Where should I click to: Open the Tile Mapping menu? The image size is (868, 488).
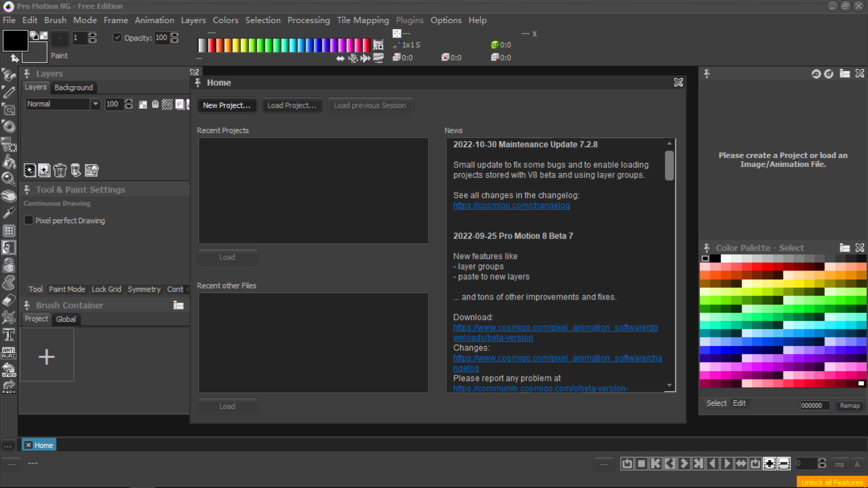(363, 20)
